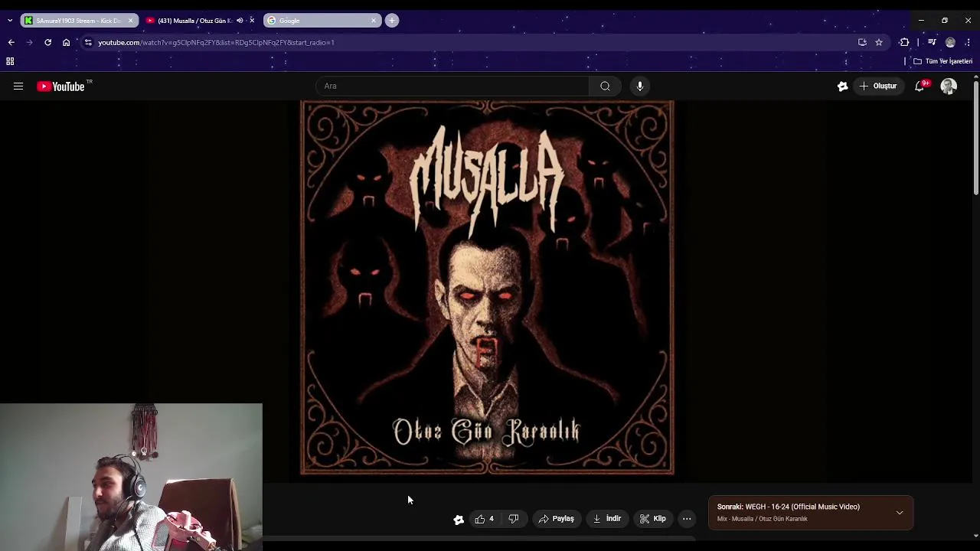This screenshot has height=551, width=980.
Task: Reload the current page
Action: pyautogui.click(x=47, y=42)
